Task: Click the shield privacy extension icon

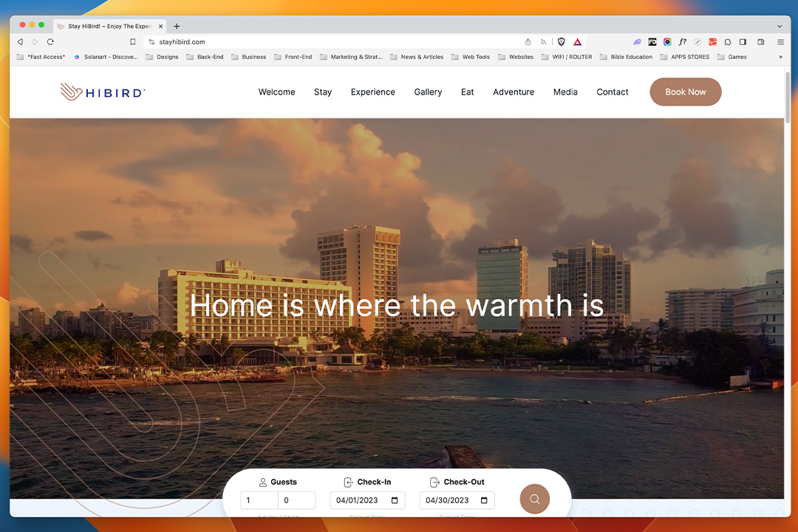Action: pos(561,42)
